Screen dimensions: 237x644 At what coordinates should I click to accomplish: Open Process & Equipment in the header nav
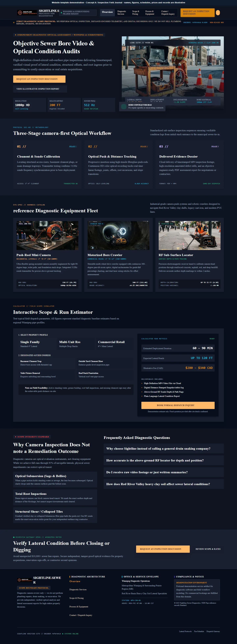[150, 12]
